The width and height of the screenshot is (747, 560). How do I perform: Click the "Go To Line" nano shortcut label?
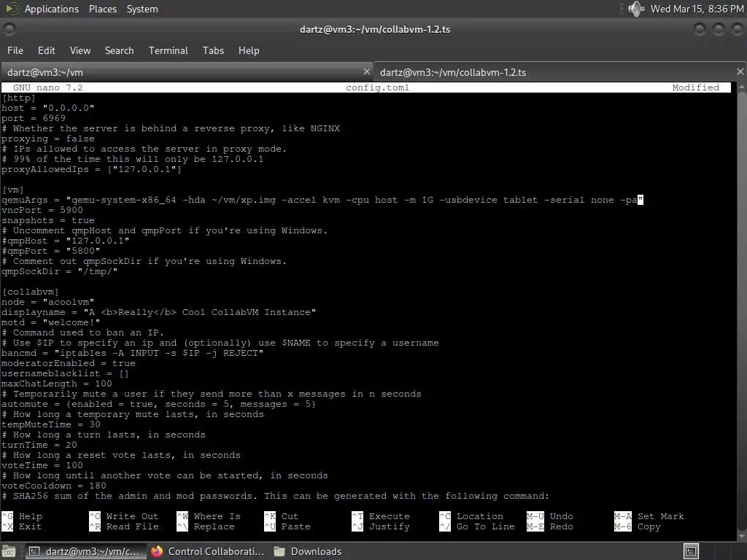[x=485, y=526]
